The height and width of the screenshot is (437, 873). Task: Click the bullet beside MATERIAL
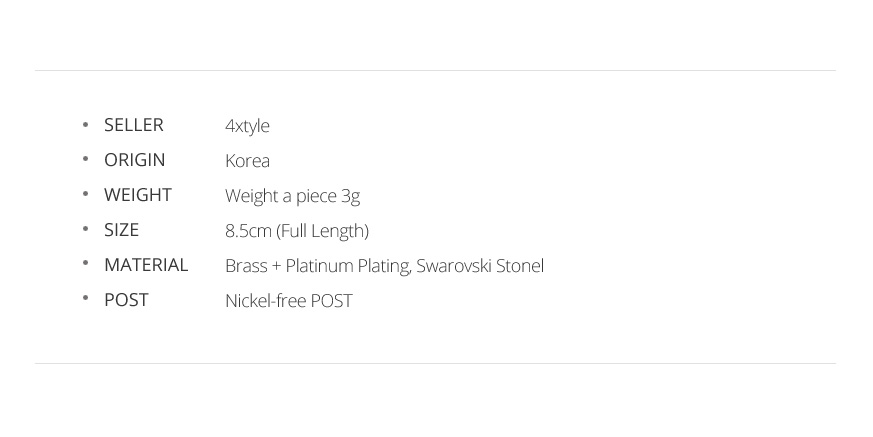85,263
